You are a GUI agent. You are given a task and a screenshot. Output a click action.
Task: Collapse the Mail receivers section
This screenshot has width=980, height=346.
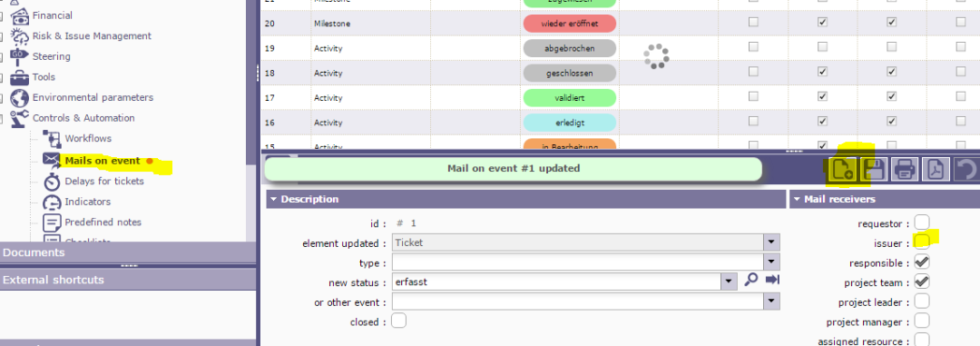click(797, 199)
